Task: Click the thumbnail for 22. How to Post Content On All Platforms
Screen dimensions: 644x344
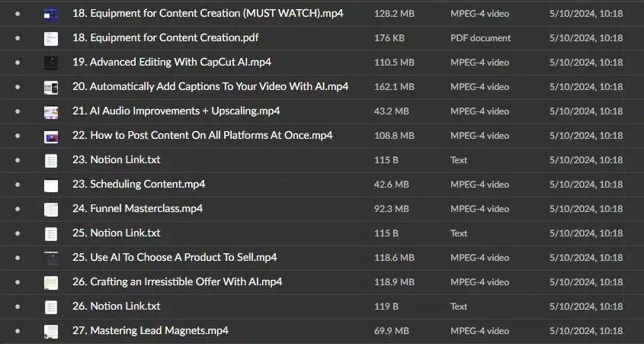Action: 51,137
